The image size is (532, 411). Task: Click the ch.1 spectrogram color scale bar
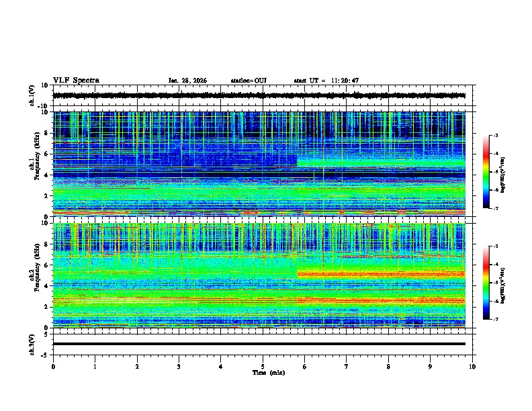coord(486,172)
